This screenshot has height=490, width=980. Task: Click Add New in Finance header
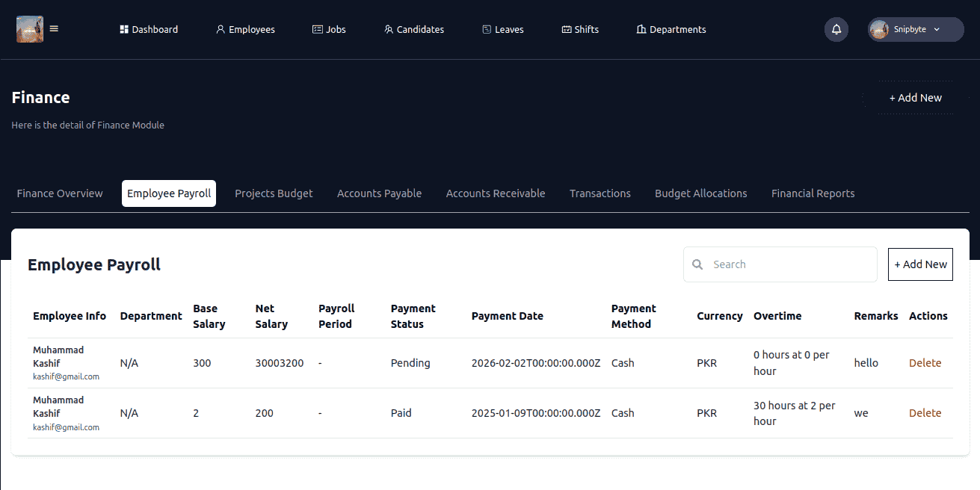point(915,98)
